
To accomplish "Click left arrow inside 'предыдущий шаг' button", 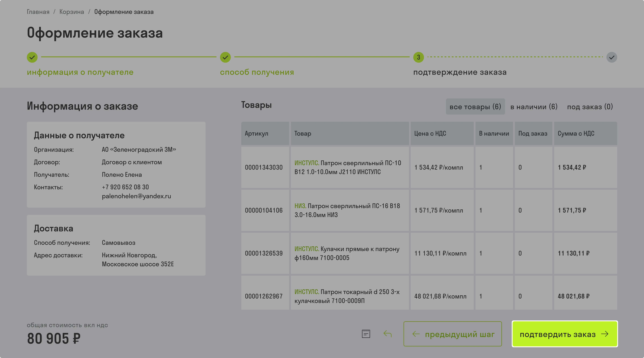I will (x=416, y=334).
